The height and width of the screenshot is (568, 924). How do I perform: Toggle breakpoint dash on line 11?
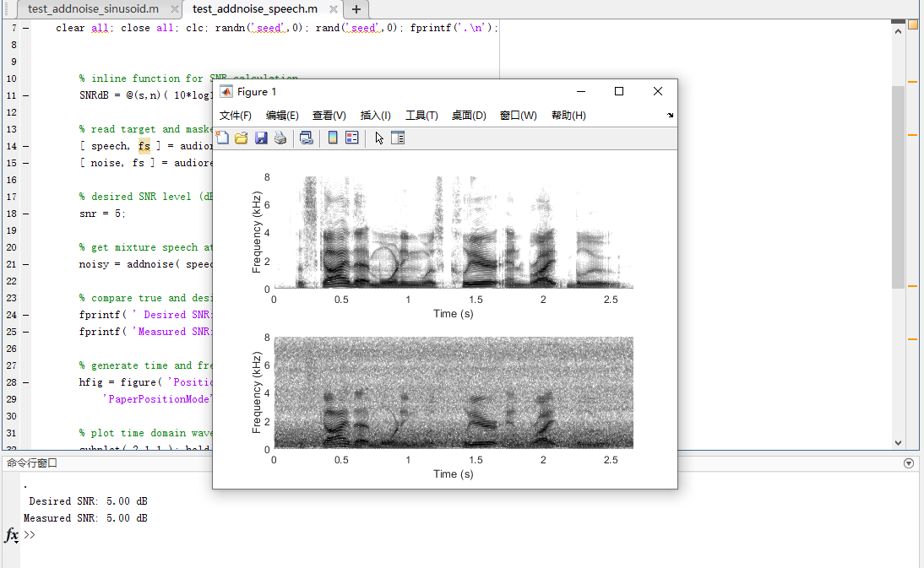click(26, 95)
